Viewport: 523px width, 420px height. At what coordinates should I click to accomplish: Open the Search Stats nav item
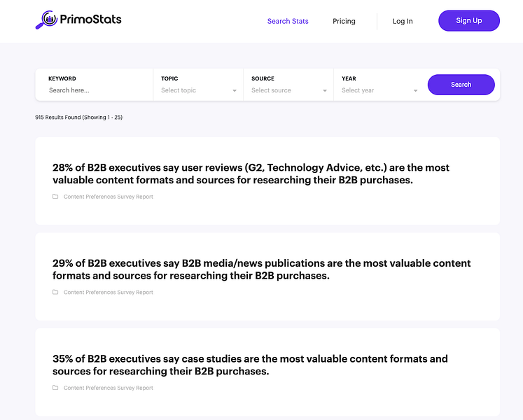[x=288, y=21]
